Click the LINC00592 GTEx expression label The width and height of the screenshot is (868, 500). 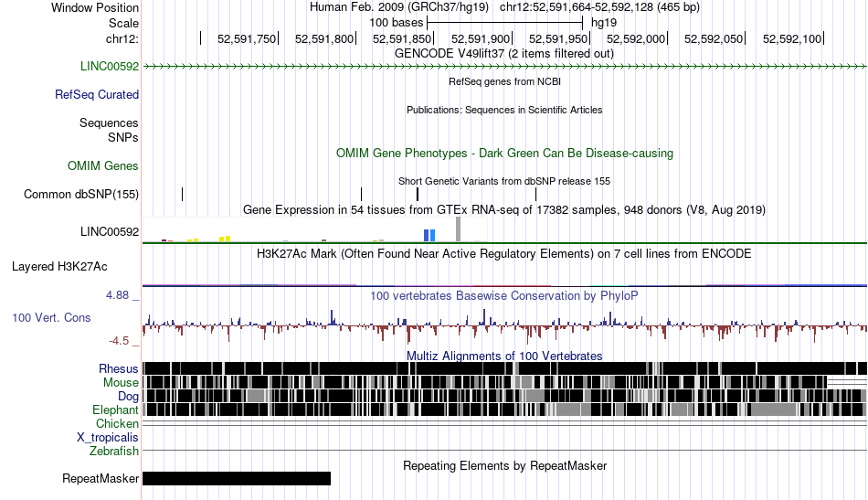point(110,232)
